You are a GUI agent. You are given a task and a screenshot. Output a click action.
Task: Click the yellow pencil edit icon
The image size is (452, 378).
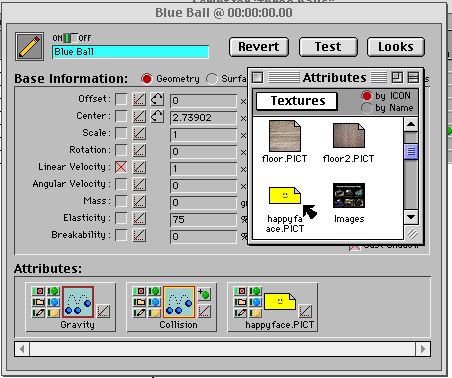tap(29, 46)
